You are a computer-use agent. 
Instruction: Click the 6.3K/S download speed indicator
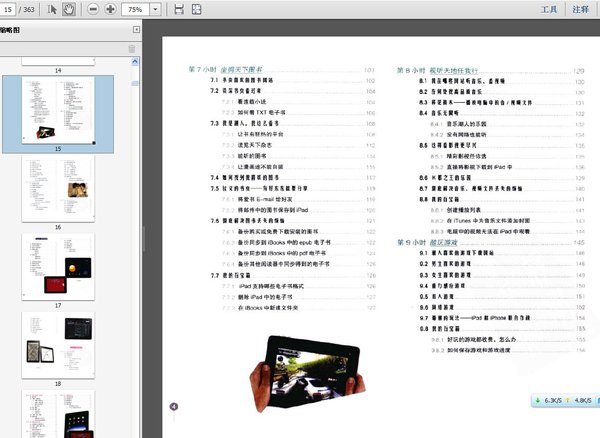[549, 400]
